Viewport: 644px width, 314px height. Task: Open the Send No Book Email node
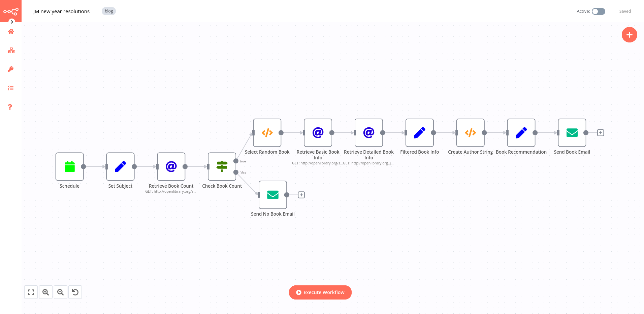(272, 195)
